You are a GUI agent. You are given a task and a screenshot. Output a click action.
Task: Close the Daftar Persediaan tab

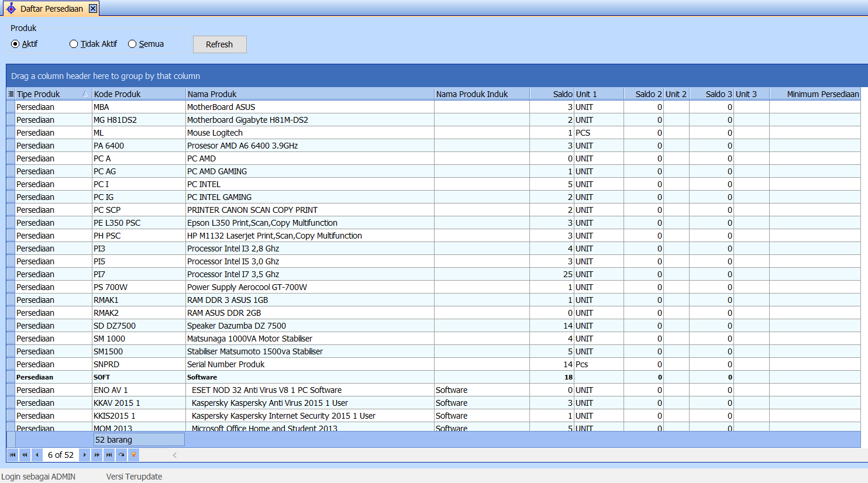(93, 9)
